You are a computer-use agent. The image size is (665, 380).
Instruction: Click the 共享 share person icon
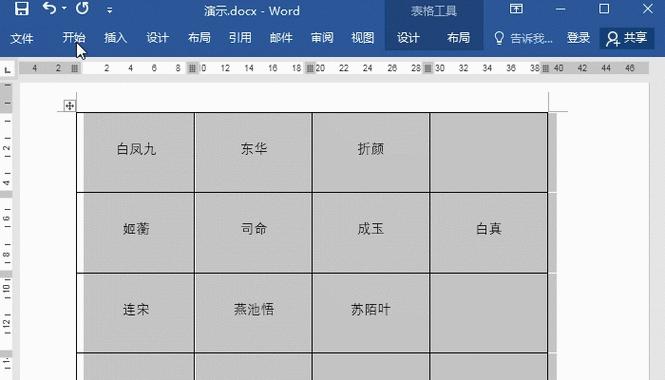pyautogui.click(x=612, y=39)
